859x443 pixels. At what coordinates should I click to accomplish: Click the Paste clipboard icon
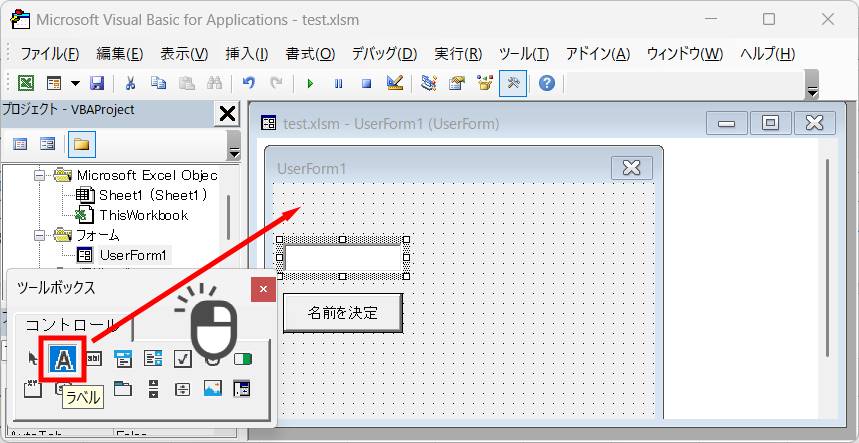pos(187,83)
